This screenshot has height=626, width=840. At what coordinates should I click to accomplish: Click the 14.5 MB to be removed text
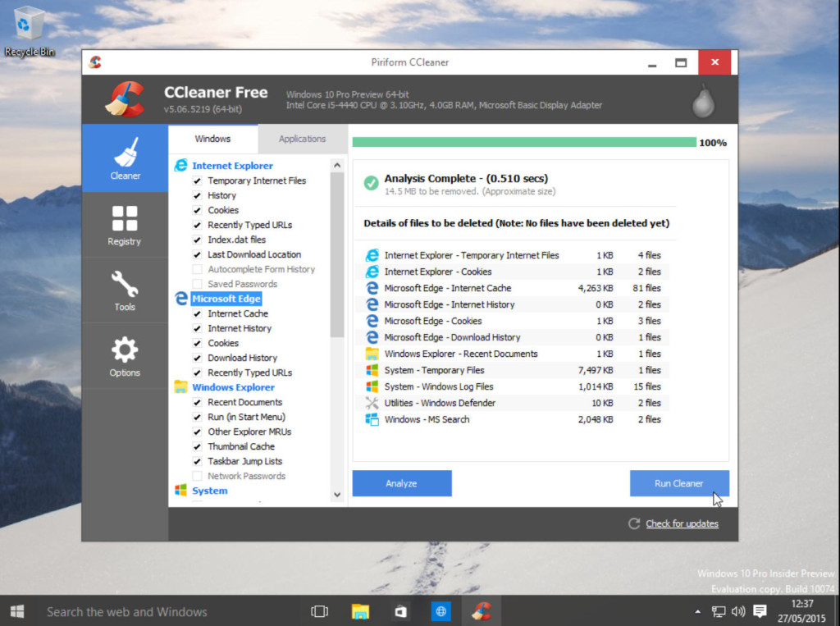point(470,191)
